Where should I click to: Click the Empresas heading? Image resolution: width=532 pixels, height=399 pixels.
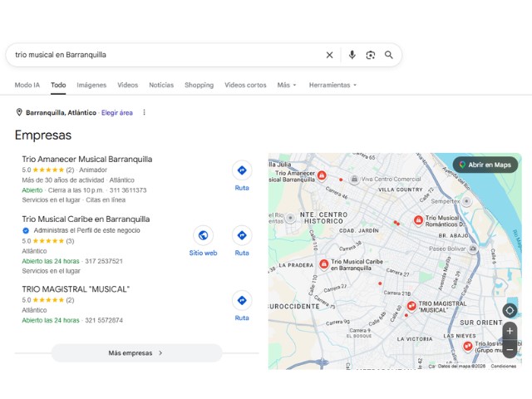(x=43, y=135)
